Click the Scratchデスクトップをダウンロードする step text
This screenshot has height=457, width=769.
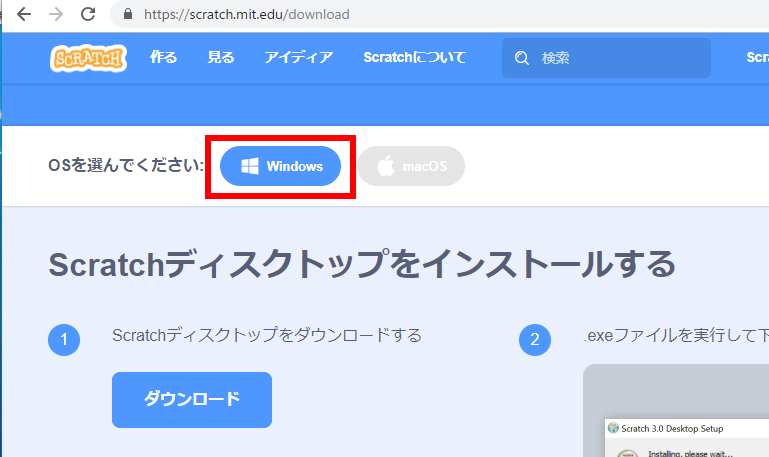click(267, 335)
